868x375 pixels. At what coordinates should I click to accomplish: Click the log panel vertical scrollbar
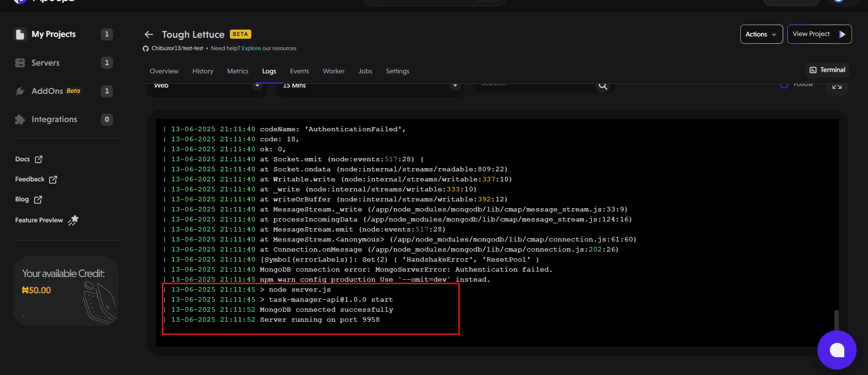[x=836, y=320]
